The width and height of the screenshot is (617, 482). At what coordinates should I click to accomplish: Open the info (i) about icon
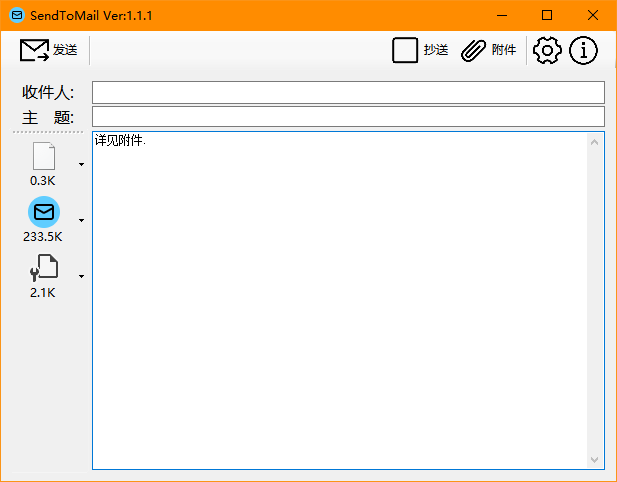click(583, 50)
